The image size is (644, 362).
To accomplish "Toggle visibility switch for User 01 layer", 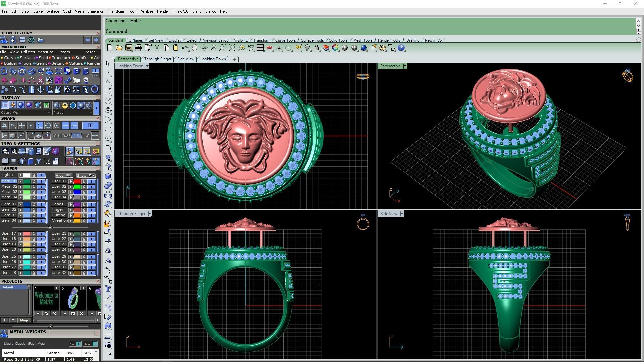I will pos(91,181).
